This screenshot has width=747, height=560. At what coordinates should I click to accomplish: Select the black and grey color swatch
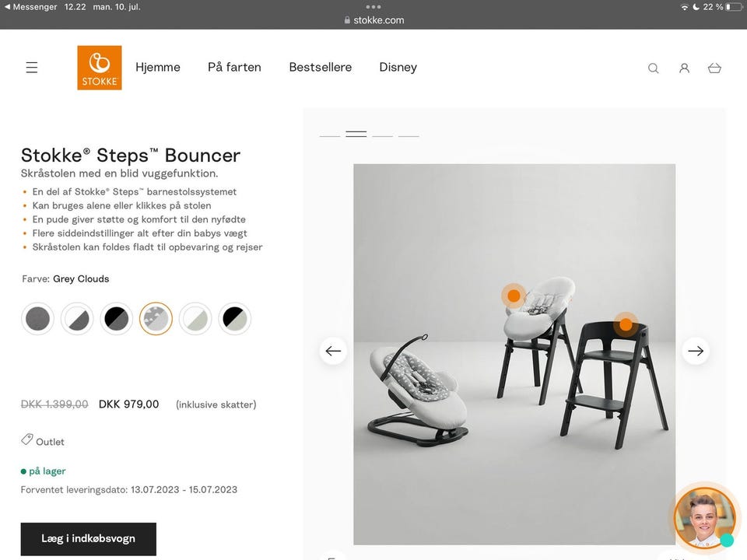click(x=117, y=319)
